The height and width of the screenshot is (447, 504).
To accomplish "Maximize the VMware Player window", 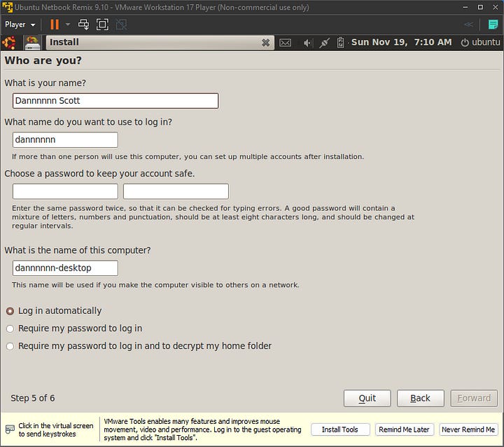I will tap(480, 7).
